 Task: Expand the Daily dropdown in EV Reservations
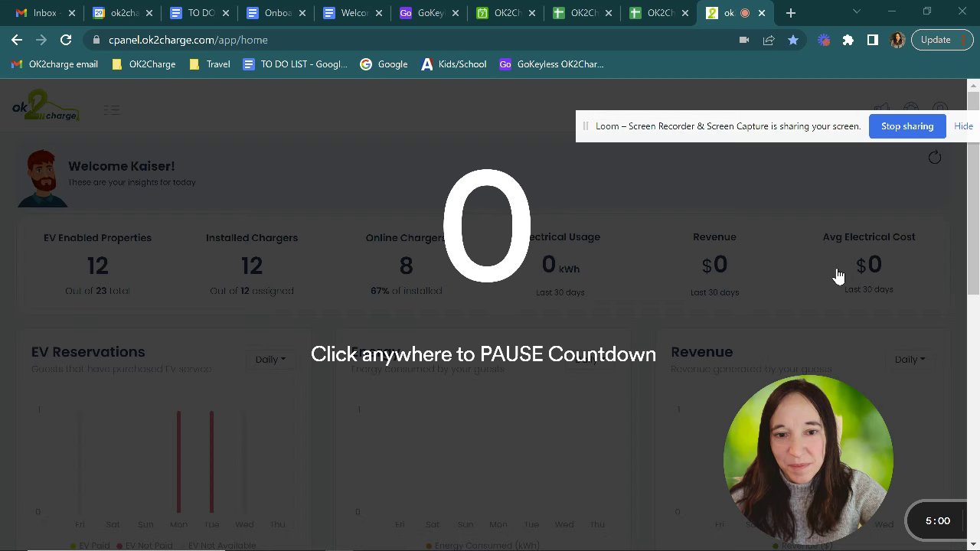(x=270, y=359)
